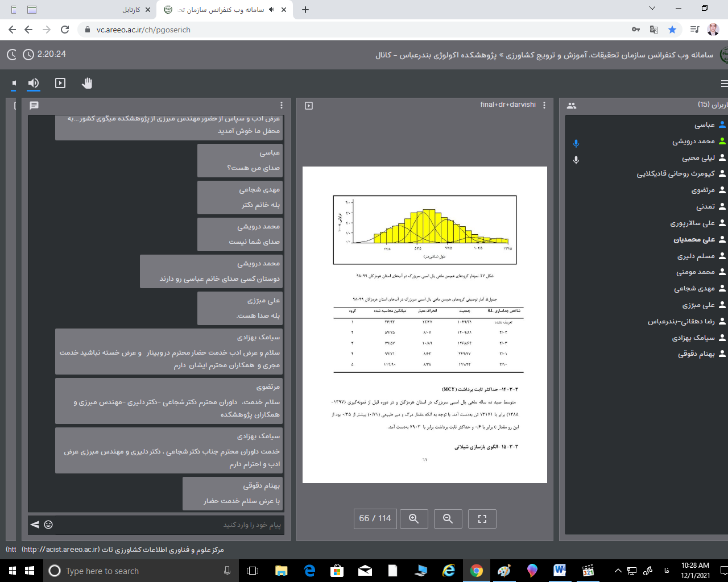Open chat panel three-dot options menu
Viewport: 728px width, 582px height.
tap(282, 105)
